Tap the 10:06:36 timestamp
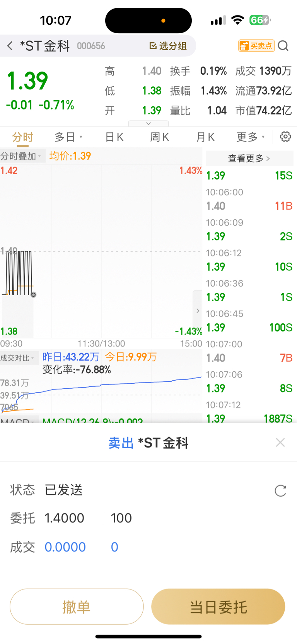297x644 pixels. tap(224, 283)
